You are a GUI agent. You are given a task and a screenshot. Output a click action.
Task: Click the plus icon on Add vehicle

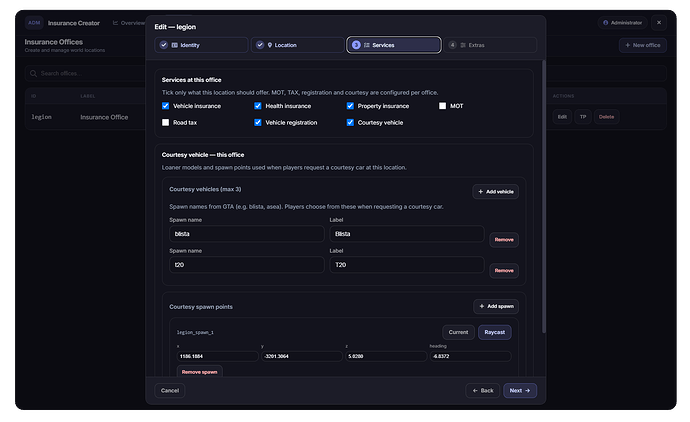click(x=481, y=192)
